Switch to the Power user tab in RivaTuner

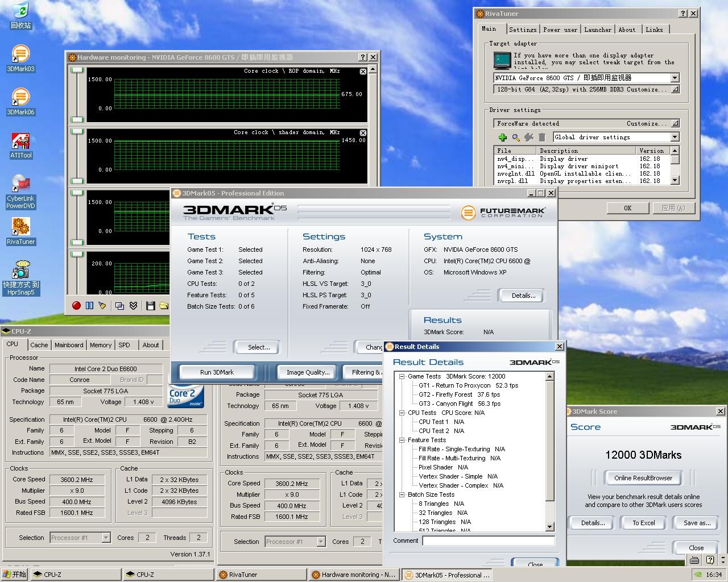[x=560, y=30]
